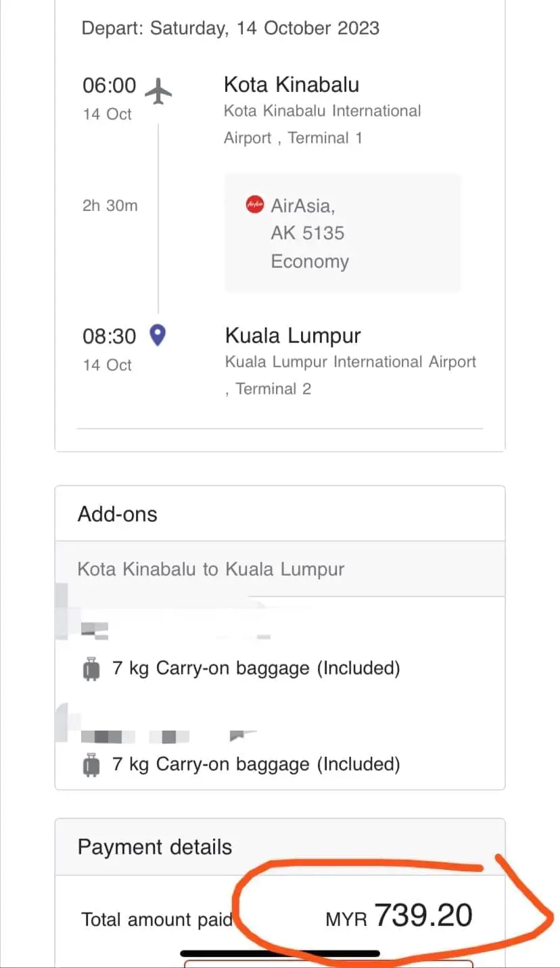Screen dimensions: 560x968
Task: Tap the blue location pin beside 08:30
Action: (x=158, y=335)
